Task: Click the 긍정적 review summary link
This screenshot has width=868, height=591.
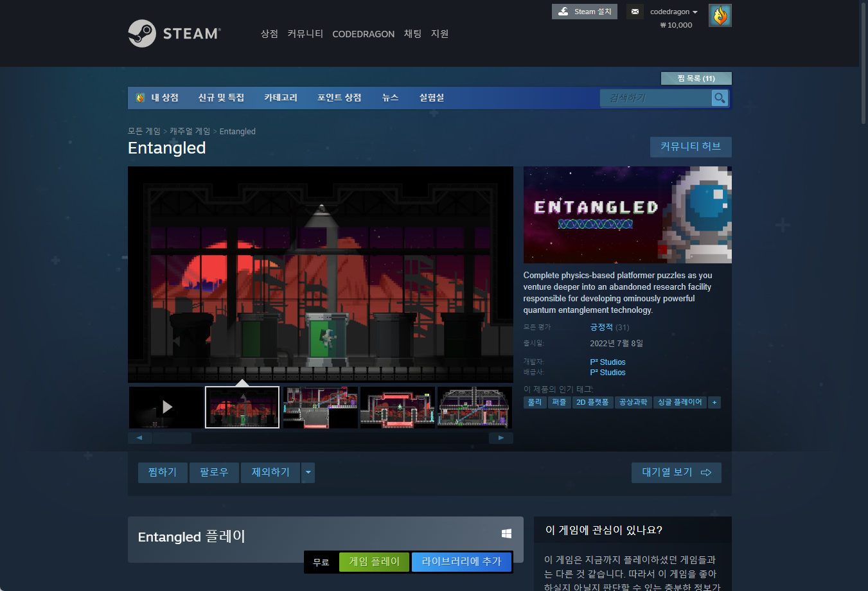Action: point(601,327)
